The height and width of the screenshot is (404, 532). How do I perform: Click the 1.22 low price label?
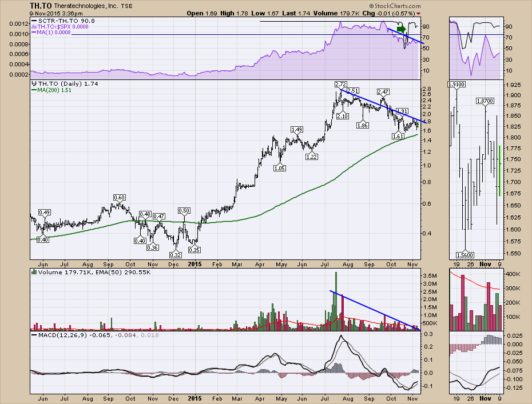(311, 157)
